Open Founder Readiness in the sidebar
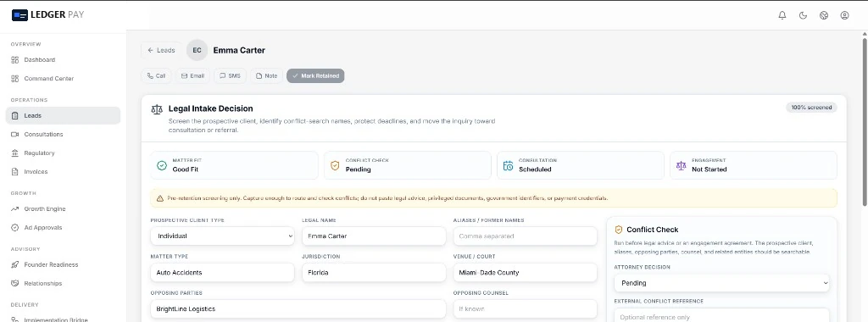The height and width of the screenshot is (322, 868). tap(63, 264)
